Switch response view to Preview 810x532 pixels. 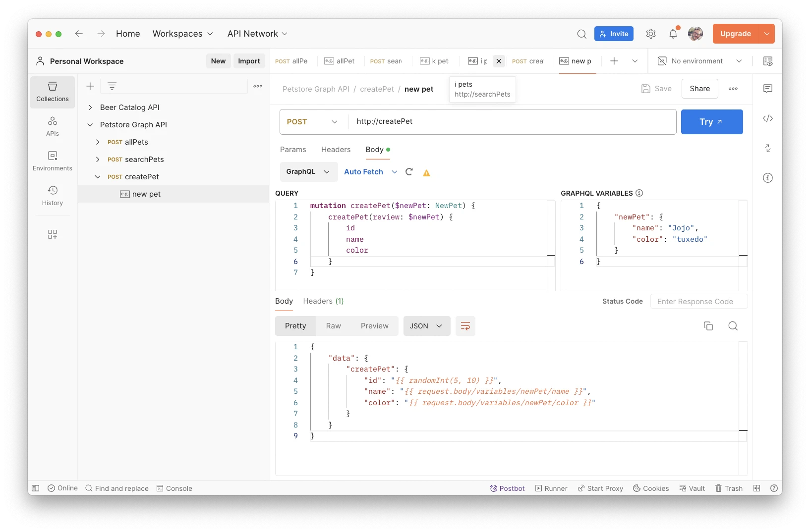pos(374,326)
